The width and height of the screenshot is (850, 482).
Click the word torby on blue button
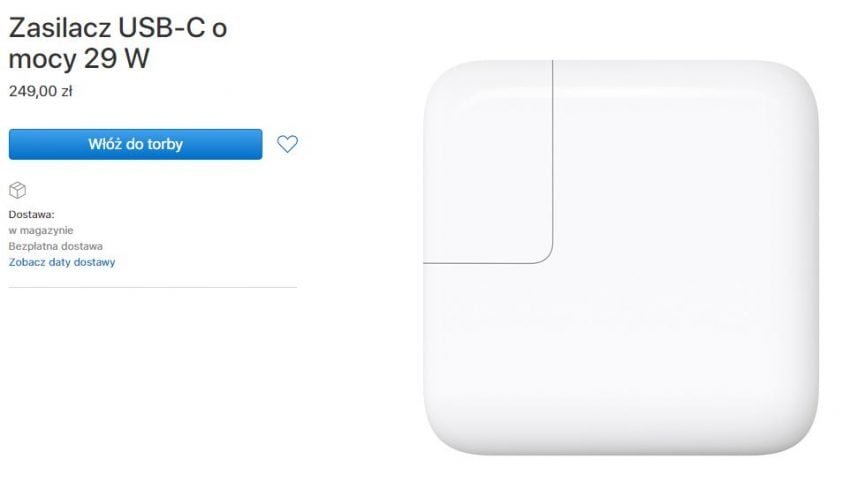point(164,144)
